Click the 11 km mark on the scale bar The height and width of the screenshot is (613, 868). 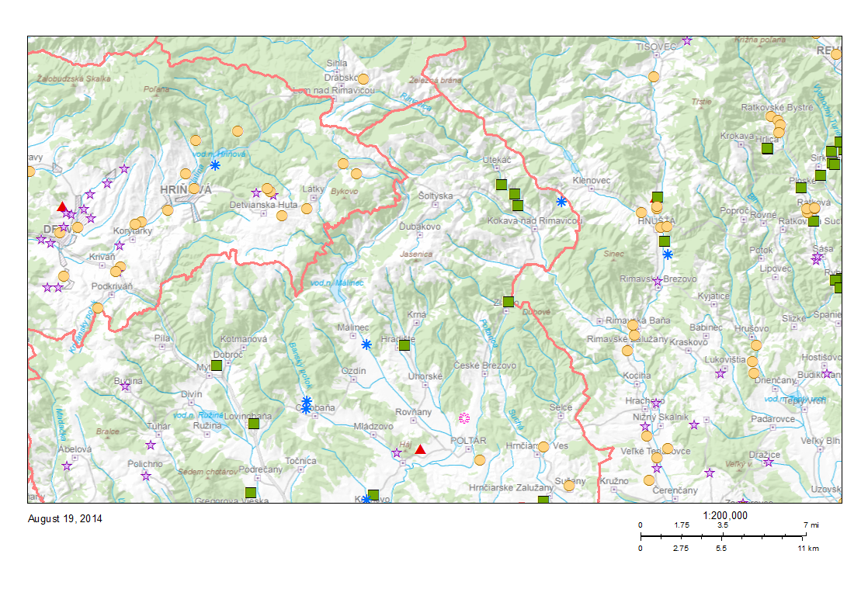click(x=807, y=549)
